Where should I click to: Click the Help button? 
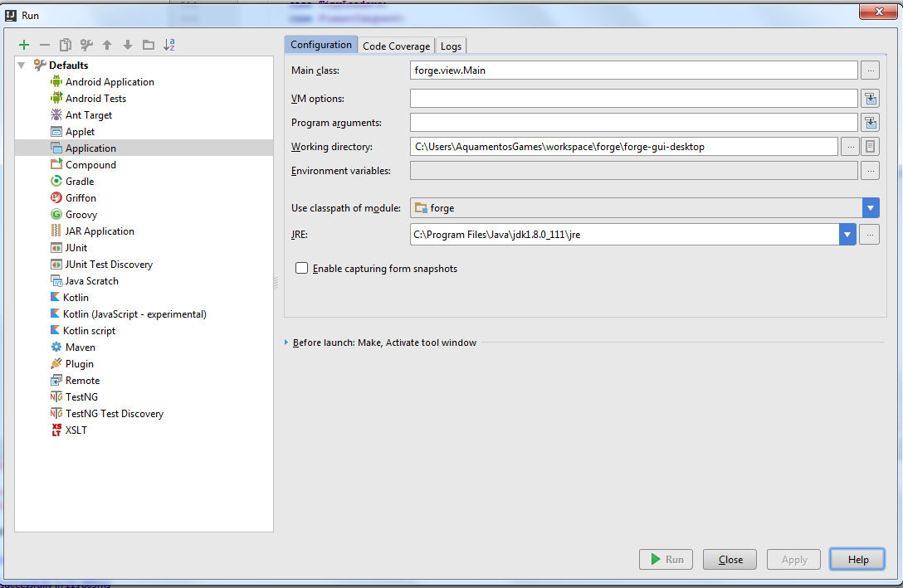point(858,560)
